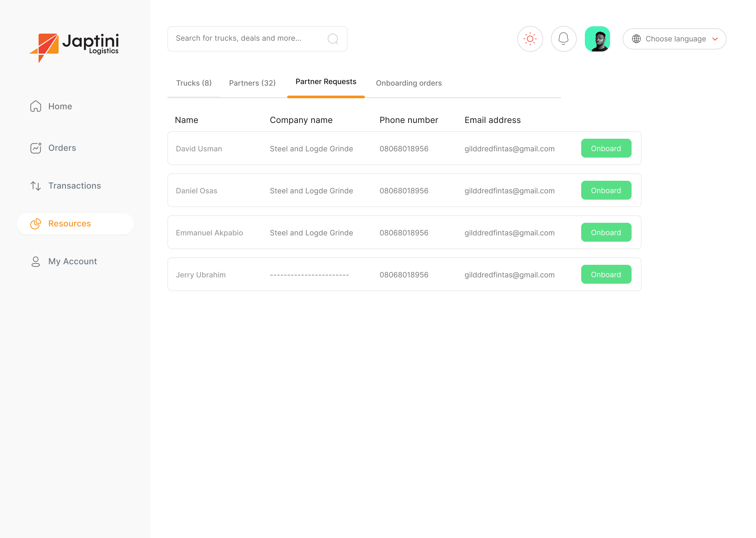Open the user profile avatar
756x538 pixels.
coord(597,39)
